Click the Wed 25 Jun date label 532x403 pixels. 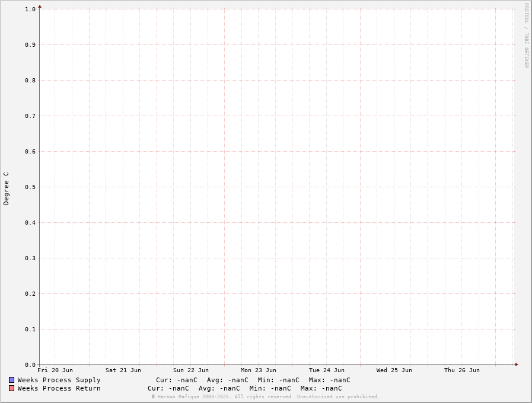tap(394, 370)
